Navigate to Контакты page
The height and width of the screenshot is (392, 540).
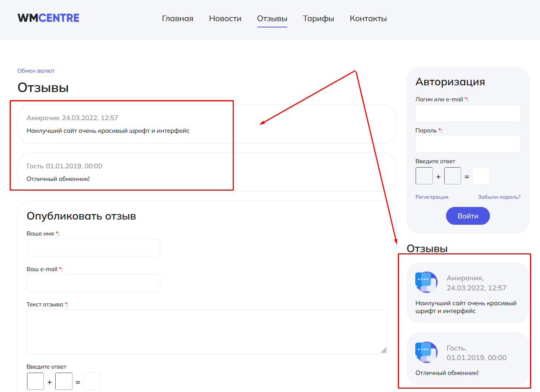pyautogui.click(x=368, y=19)
